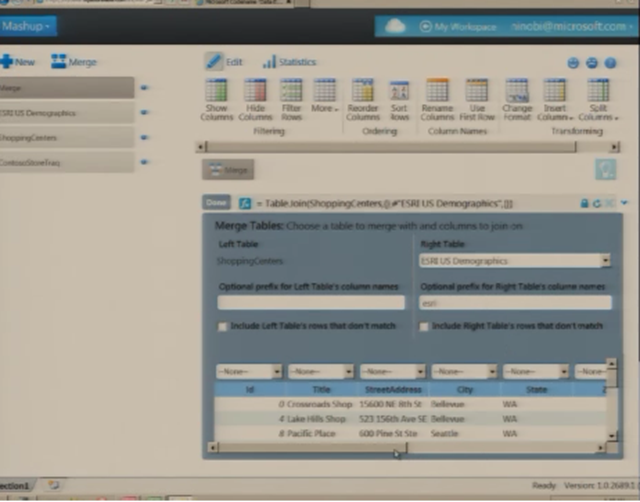
Task: Toggle the eye icon beside ShoppingCenters
Action: [144, 138]
